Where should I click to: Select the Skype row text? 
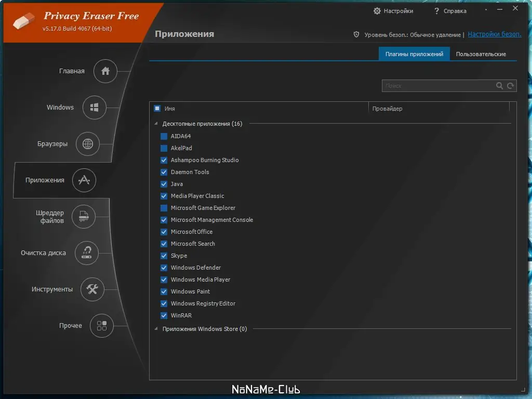click(179, 256)
